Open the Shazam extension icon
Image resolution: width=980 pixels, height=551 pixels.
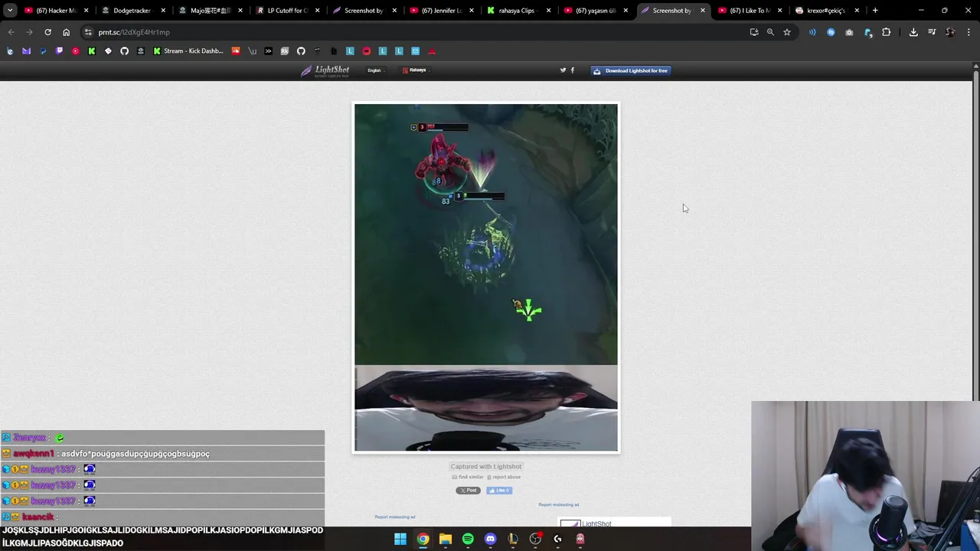831,32
